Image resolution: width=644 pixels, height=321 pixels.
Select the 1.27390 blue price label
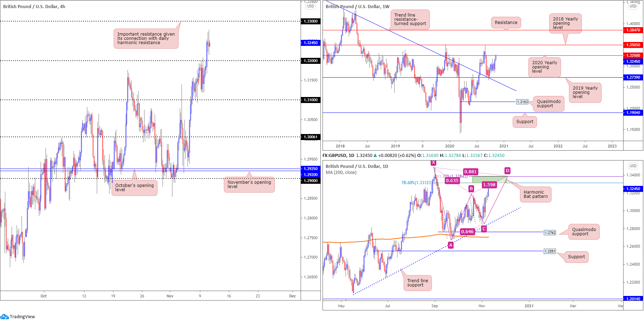[x=633, y=77]
